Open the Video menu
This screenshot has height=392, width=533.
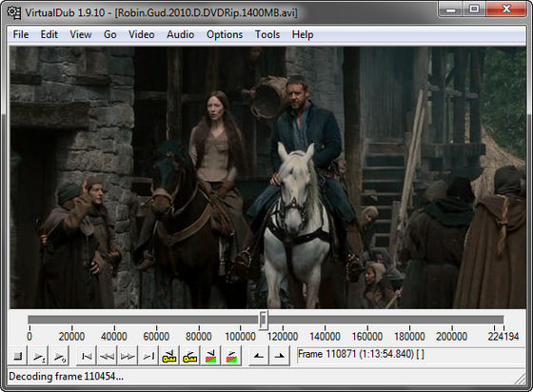coord(142,34)
